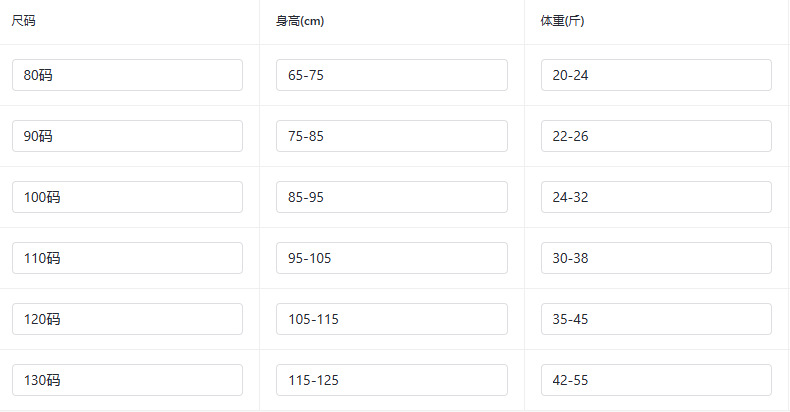Viewport: 790px width, 412px height.
Task: Click the height field showing 65-75
Action: (x=391, y=75)
